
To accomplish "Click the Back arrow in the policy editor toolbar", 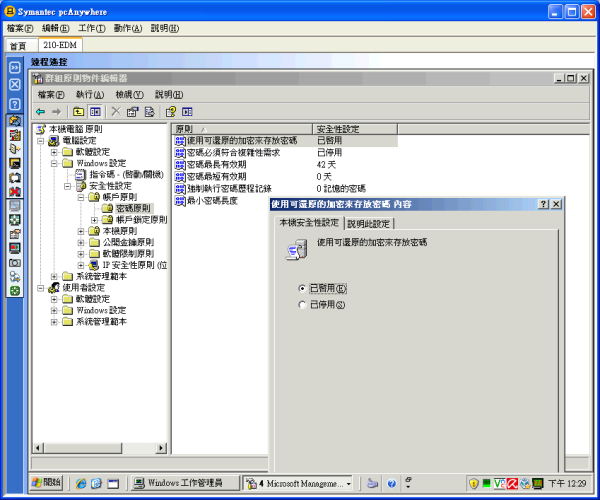I will pyautogui.click(x=40, y=111).
